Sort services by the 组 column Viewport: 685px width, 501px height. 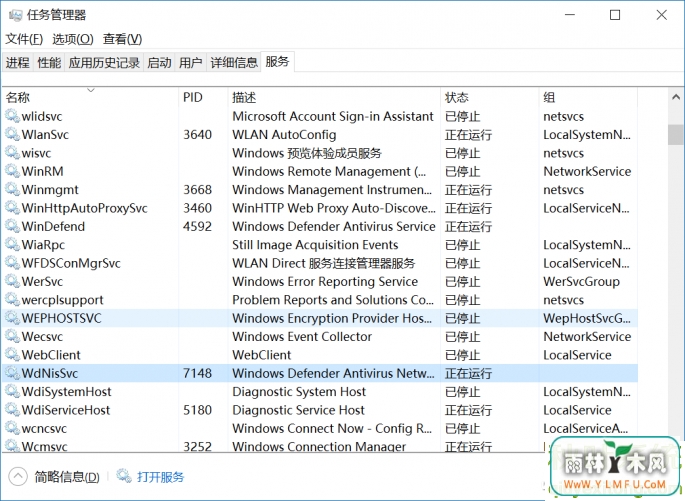point(588,97)
